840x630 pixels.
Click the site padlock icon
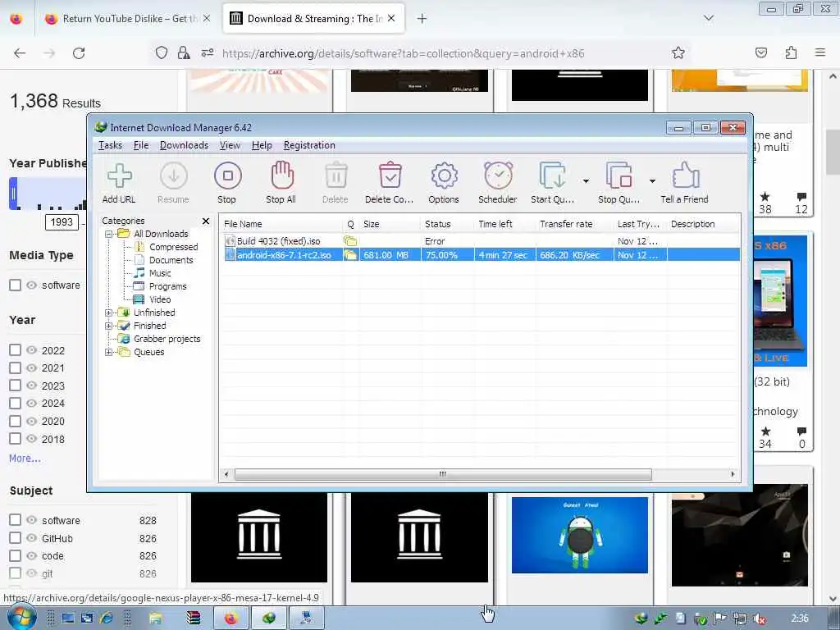(184, 52)
